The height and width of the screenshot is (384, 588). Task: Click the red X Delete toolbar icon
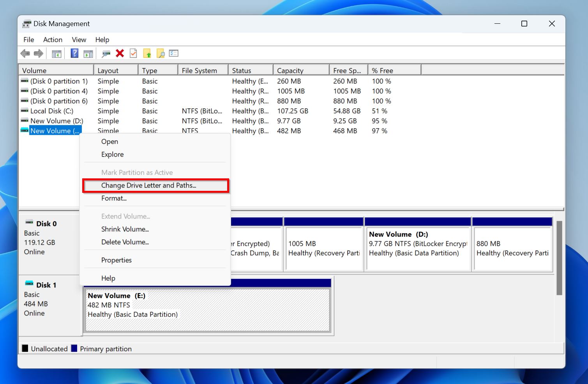coord(120,53)
